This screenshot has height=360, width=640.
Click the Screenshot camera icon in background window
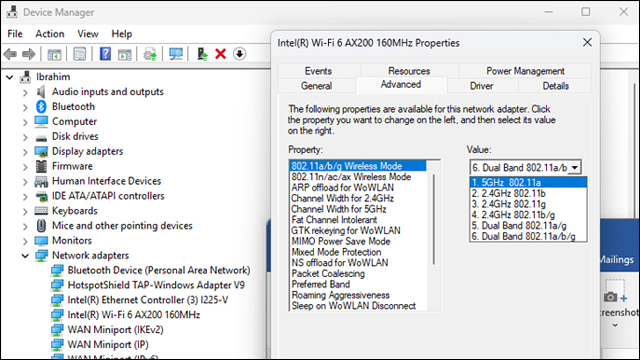coord(611,297)
